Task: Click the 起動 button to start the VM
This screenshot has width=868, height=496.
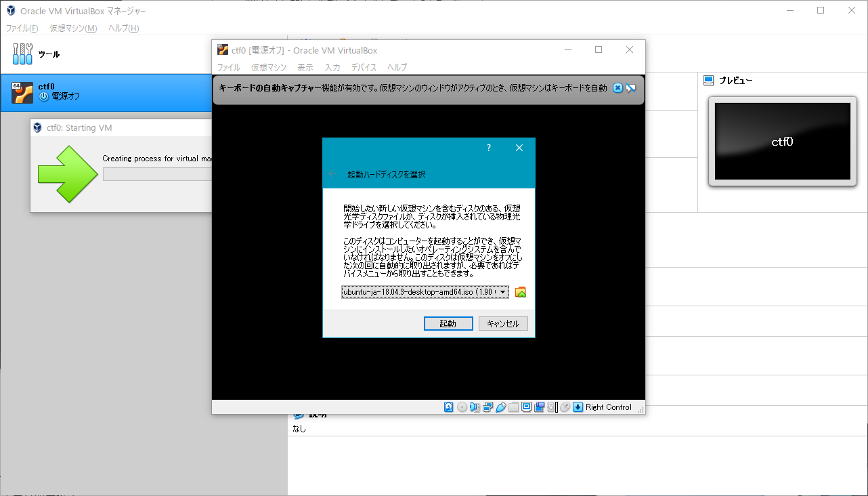Action: tap(448, 324)
